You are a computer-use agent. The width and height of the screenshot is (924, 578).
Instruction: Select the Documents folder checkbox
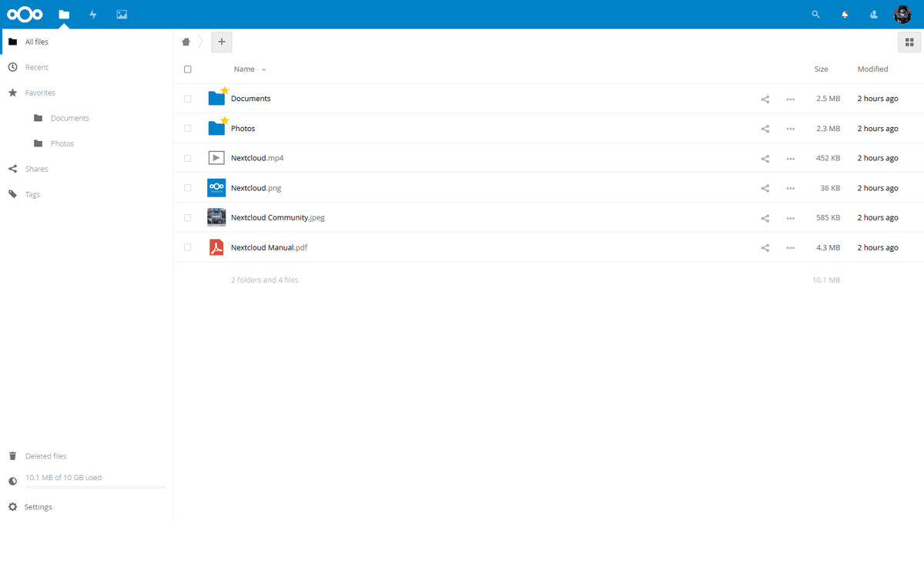point(188,99)
